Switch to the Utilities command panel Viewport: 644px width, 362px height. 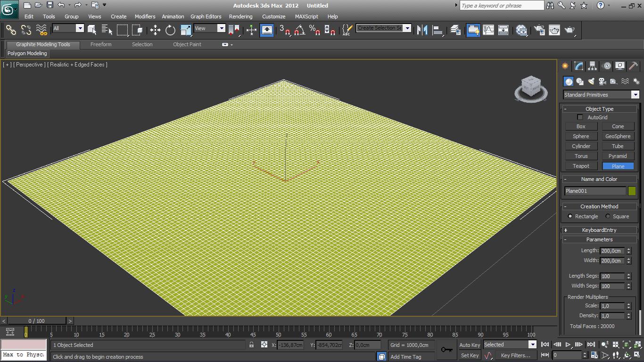[634, 66]
